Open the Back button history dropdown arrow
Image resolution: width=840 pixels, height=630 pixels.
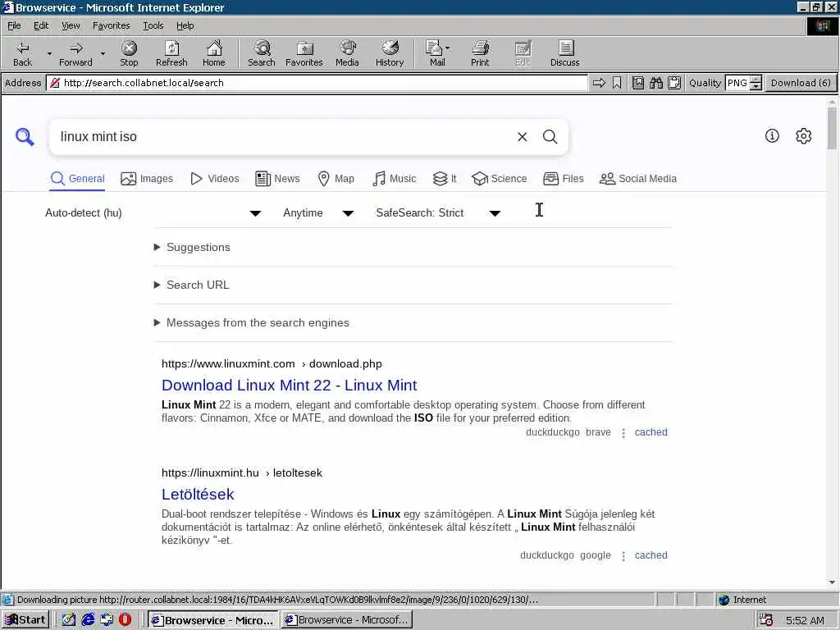(x=49, y=53)
